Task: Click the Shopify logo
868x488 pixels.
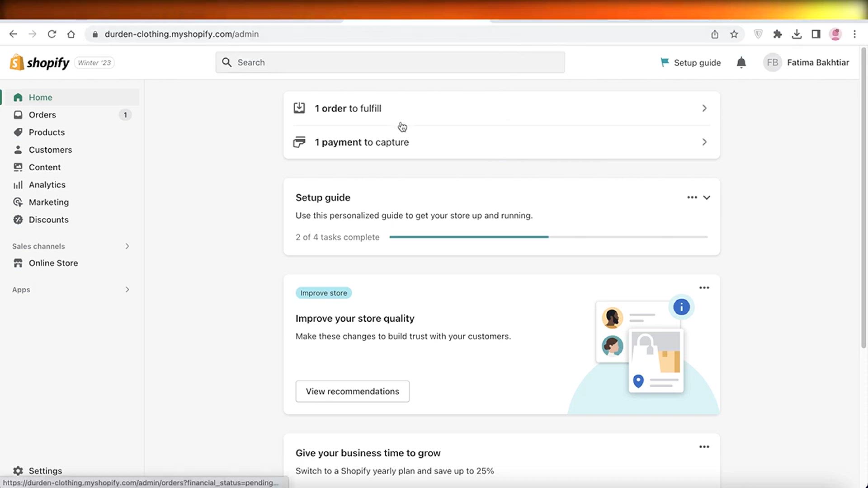Action: click(39, 62)
